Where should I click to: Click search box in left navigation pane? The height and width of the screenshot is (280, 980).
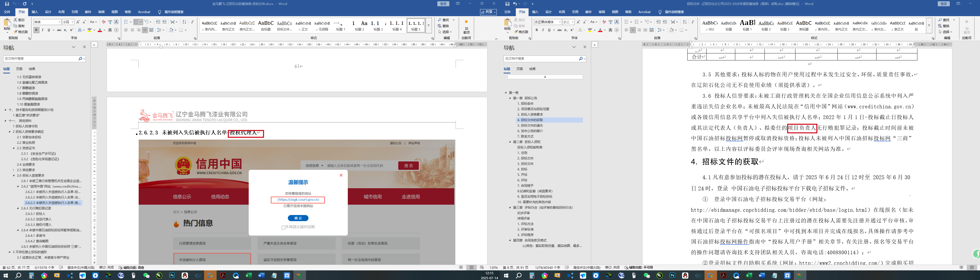click(x=41, y=59)
